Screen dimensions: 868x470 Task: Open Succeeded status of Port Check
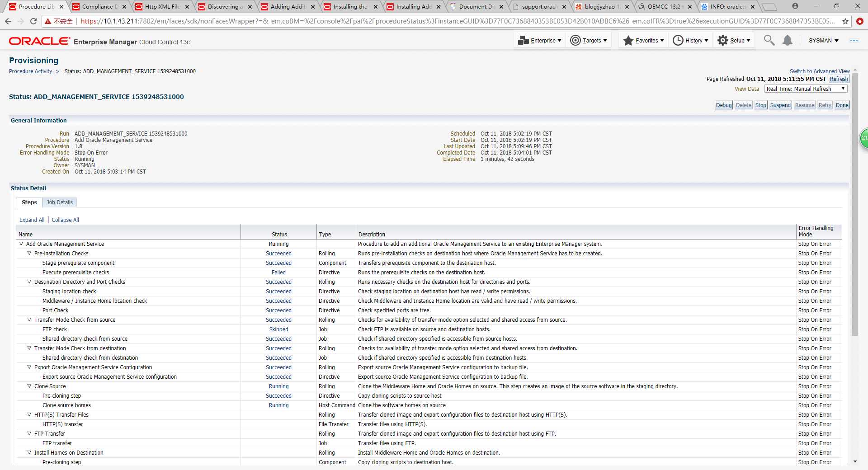point(278,310)
